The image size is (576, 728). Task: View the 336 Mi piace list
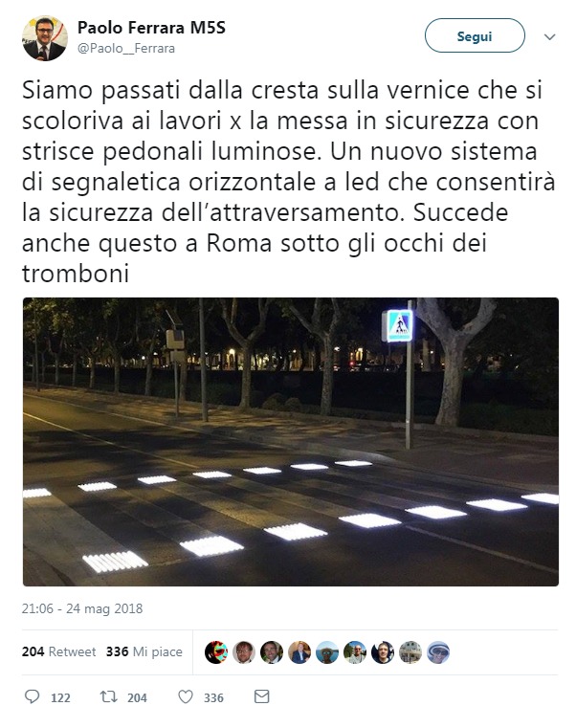pyautogui.click(x=144, y=651)
